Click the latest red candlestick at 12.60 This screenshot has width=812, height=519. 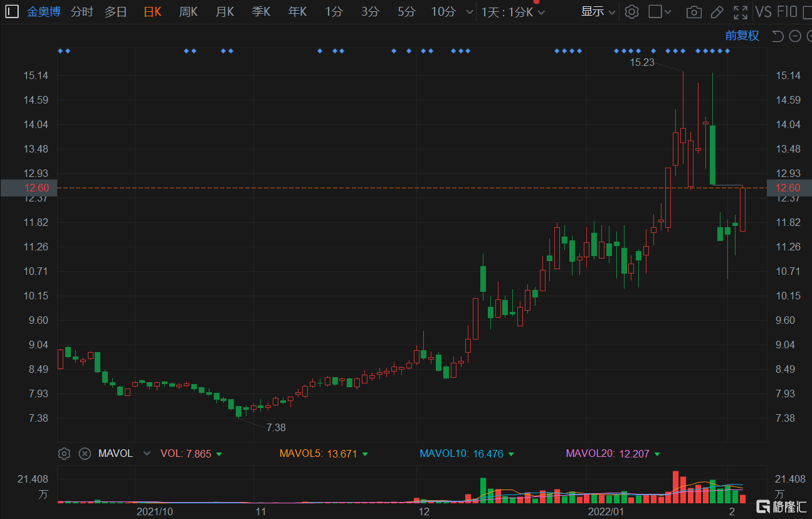point(743,210)
